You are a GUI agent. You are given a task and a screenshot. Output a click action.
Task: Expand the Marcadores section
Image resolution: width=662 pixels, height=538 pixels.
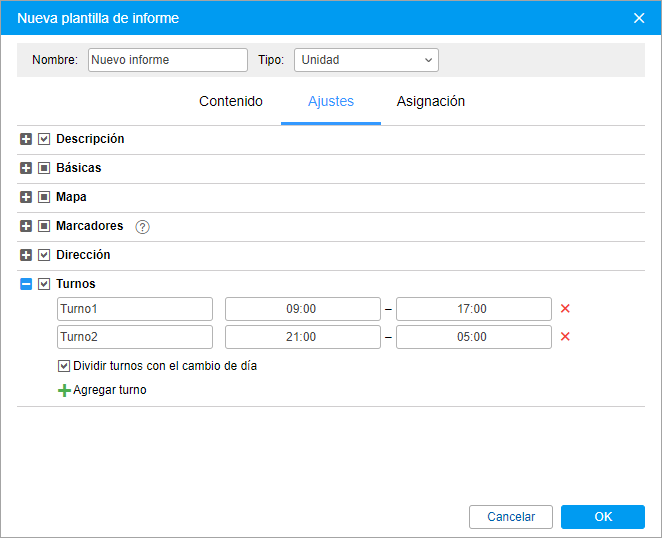(26, 226)
